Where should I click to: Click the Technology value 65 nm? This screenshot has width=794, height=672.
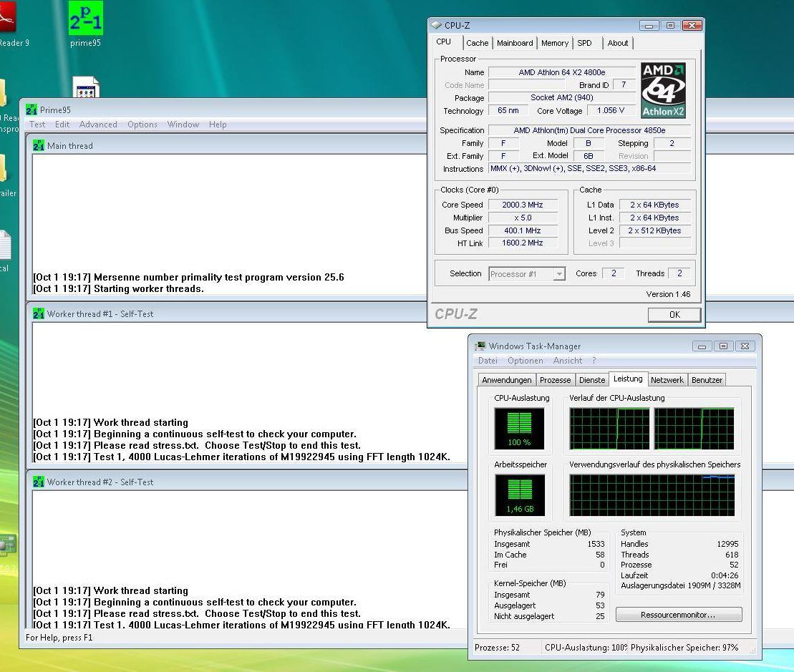pyautogui.click(x=508, y=110)
